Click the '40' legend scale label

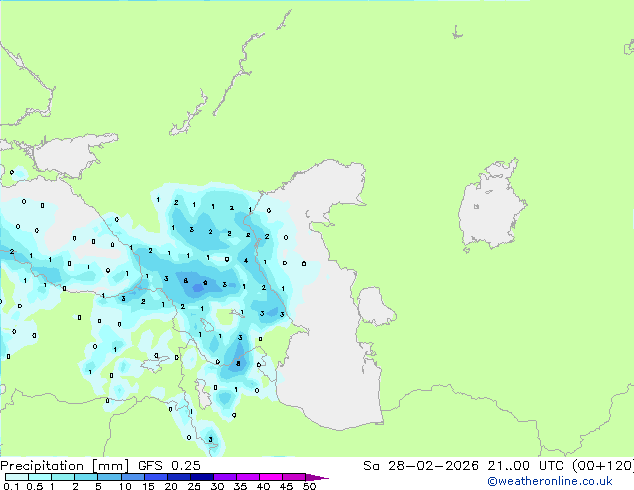(263, 486)
